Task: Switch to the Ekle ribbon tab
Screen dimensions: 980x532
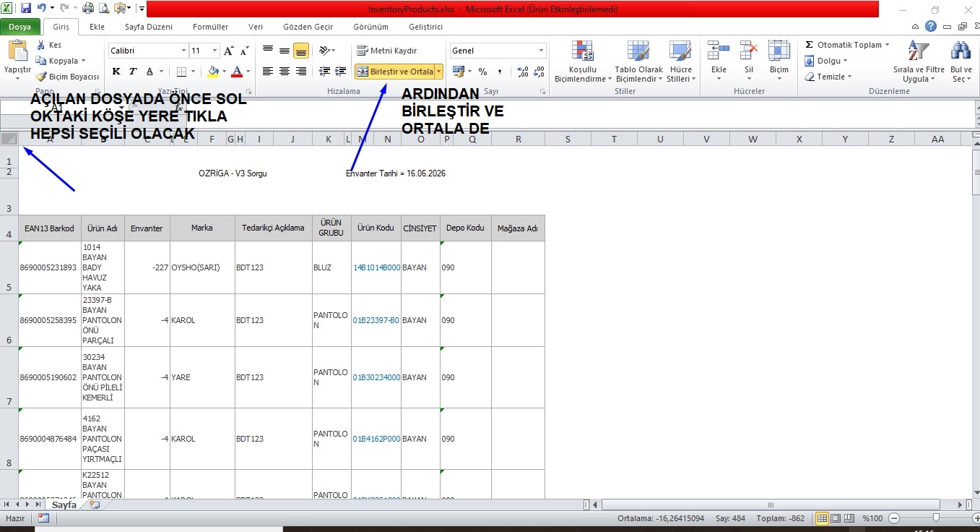Action: coord(97,27)
